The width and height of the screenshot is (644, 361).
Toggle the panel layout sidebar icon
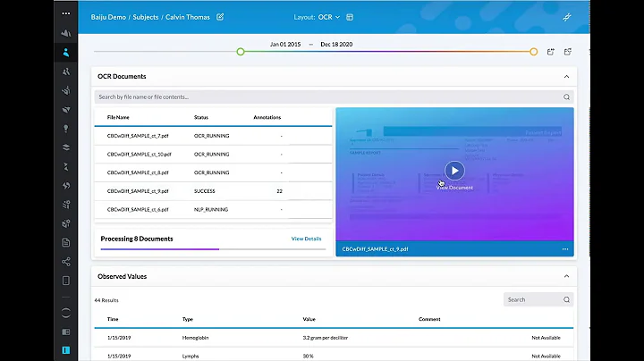65,332
